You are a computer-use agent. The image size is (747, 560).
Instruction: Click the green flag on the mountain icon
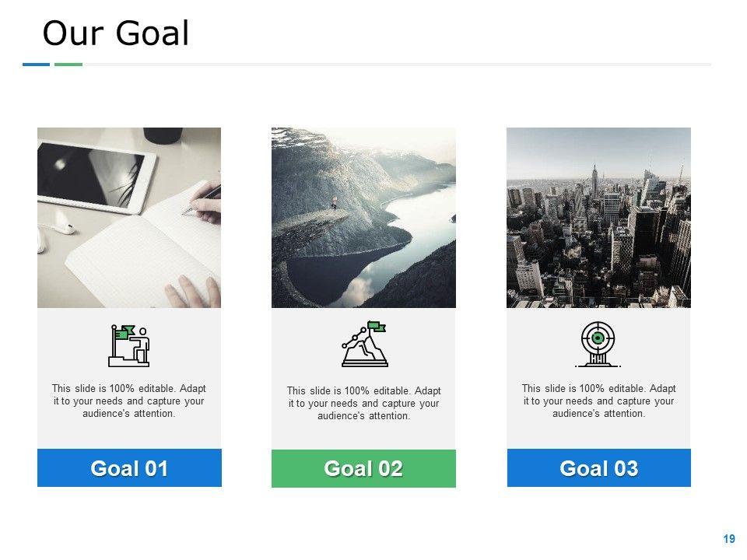coord(377,326)
